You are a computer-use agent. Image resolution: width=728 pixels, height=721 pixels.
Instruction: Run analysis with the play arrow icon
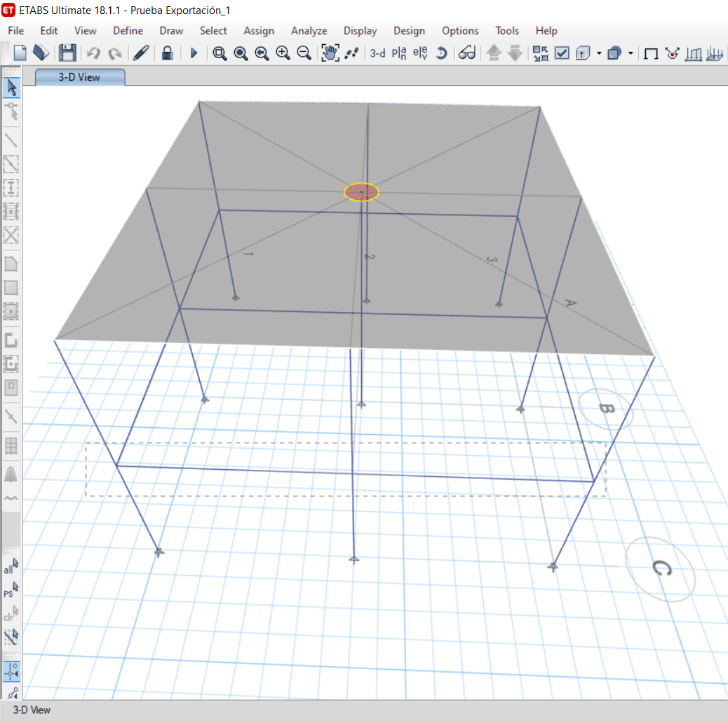tap(194, 53)
